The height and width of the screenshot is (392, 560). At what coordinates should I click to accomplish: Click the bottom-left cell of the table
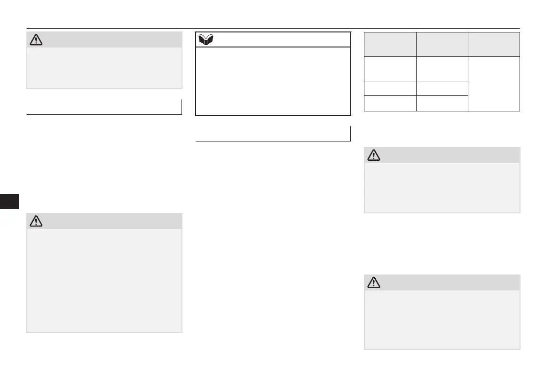[x=390, y=103]
